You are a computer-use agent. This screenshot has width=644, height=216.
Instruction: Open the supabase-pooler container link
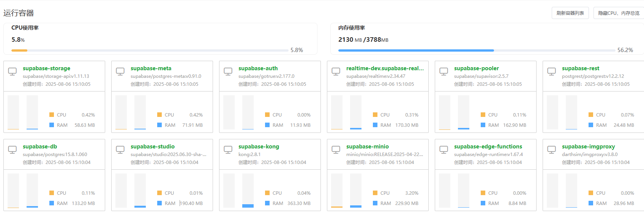(476, 68)
